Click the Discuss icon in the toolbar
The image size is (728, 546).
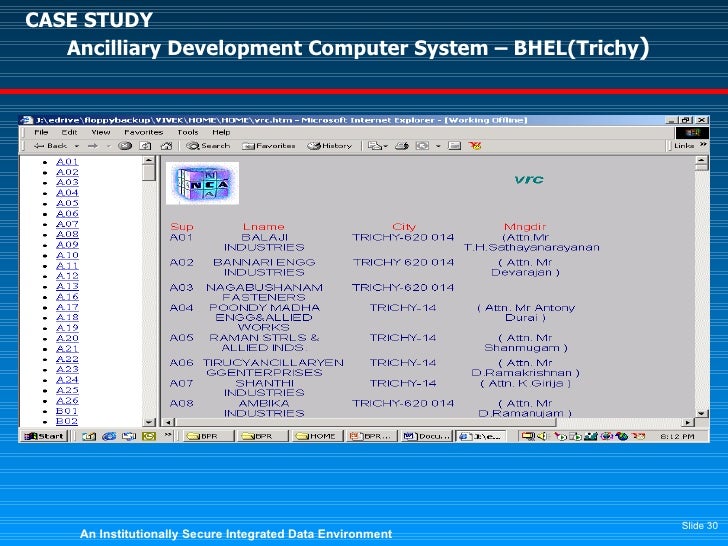(455, 146)
